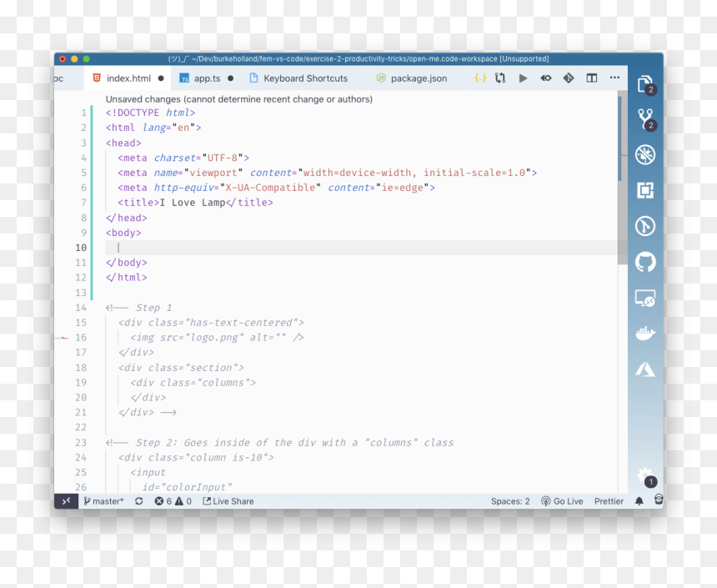717x588 pixels.
Task: Open the Explorer view in activity bar
Action: point(644,84)
